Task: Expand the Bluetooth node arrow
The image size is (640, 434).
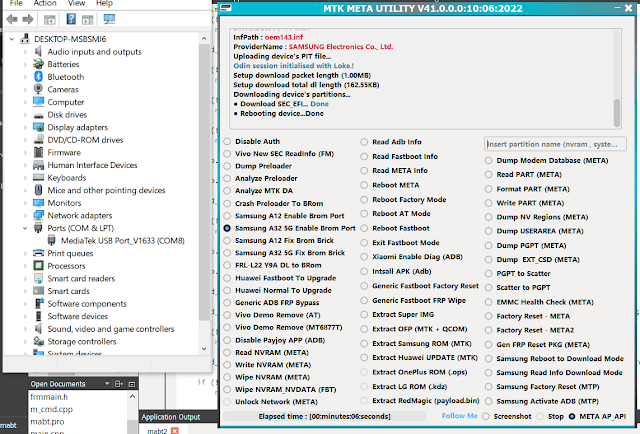Action: (25, 77)
